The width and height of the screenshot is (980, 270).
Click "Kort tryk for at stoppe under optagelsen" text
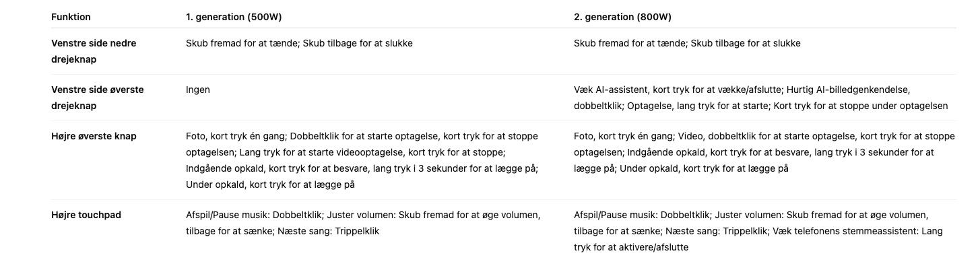861,106
